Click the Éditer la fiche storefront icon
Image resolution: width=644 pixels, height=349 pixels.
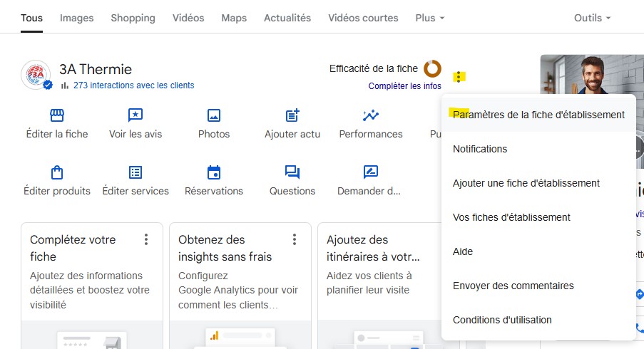[57, 115]
